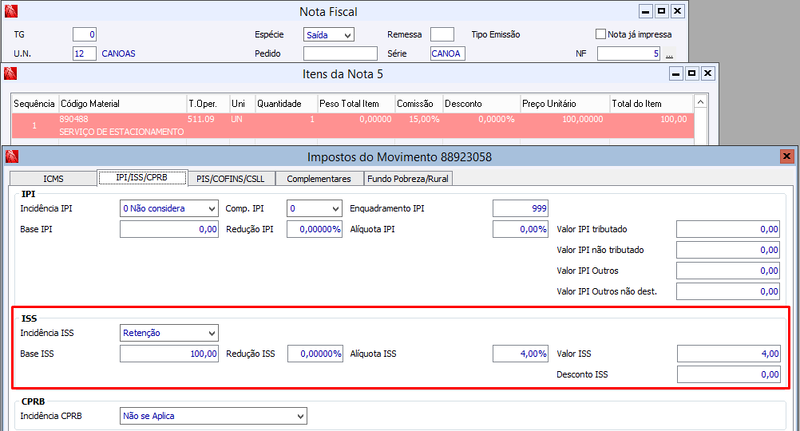Close the Itens da Nota 5 window
800x431 pixels.
708,73
